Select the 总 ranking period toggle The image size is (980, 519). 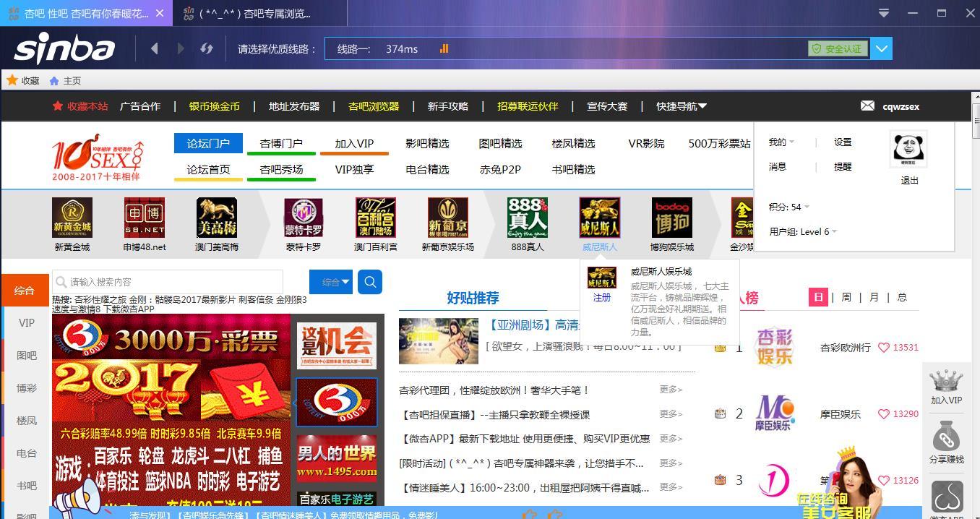902,297
